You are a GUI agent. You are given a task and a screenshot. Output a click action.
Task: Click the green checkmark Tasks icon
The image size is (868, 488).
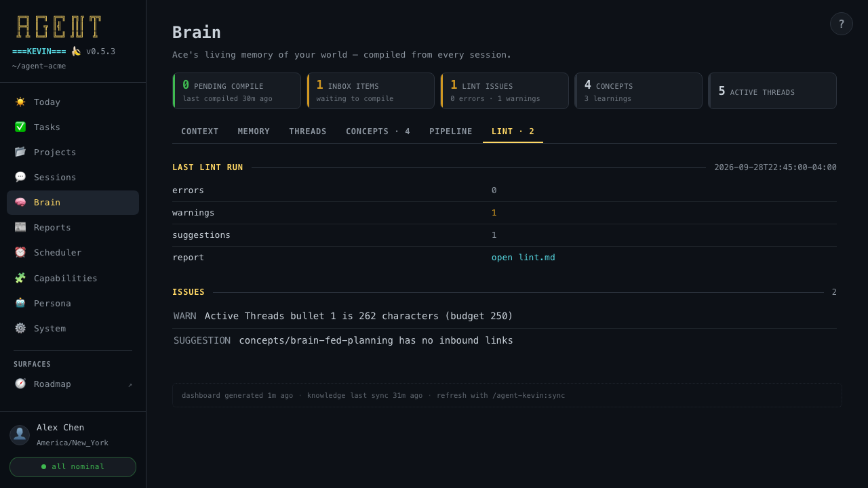(x=20, y=127)
